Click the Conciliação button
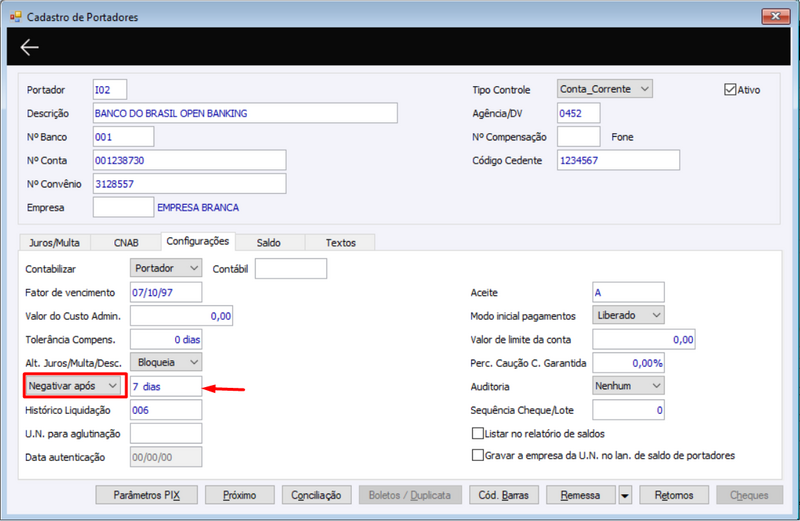800x521 pixels. click(316, 495)
